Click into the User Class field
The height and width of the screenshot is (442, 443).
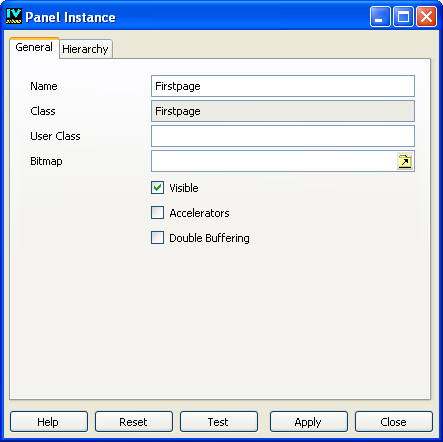click(x=283, y=136)
